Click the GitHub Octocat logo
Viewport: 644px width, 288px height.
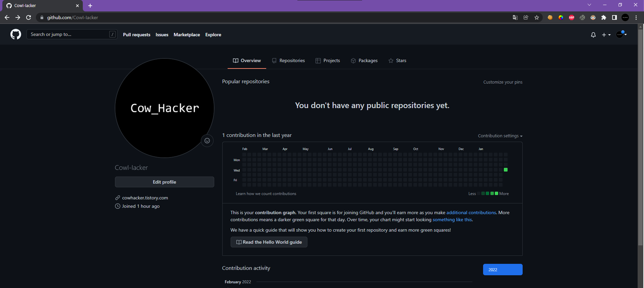click(x=16, y=34)
